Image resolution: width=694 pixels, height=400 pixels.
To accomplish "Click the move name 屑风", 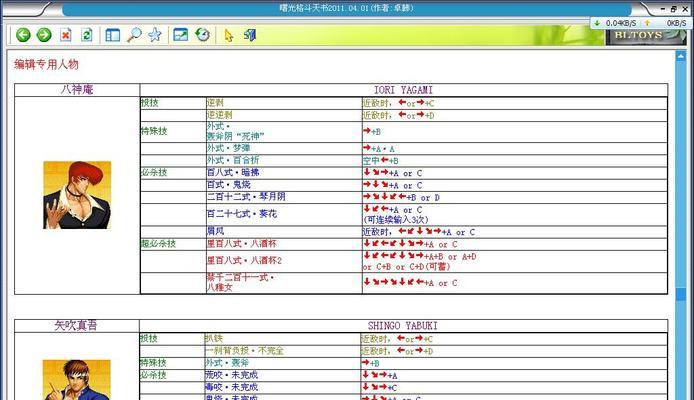I will [x=216, y=231].
